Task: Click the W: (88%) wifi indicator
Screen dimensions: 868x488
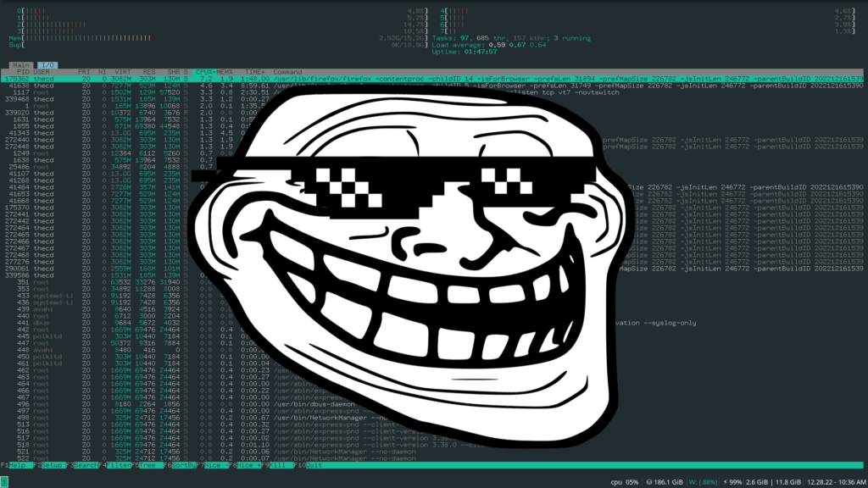Action: point(703,482)
